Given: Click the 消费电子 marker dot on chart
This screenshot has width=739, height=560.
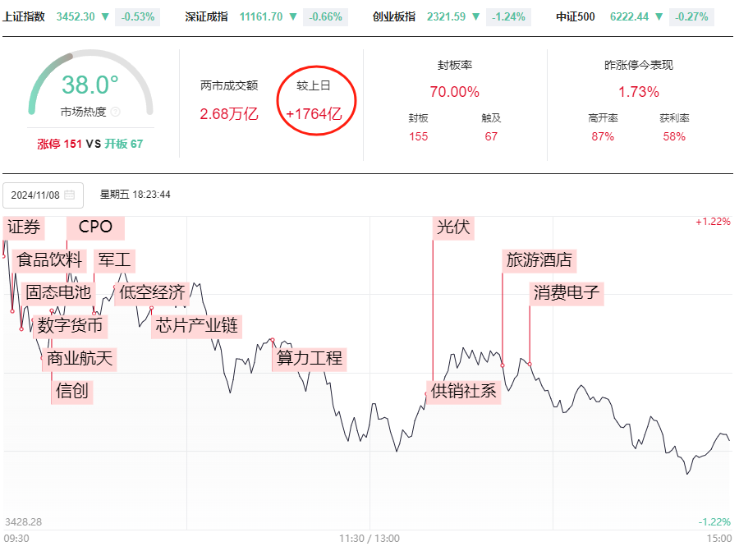Looking at the screenshot, I should 530,363.
